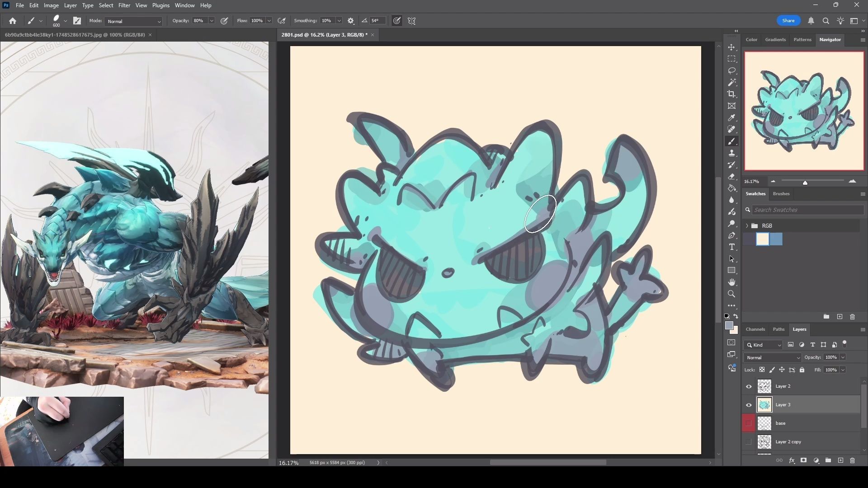Screen dimensions: 868x488
Task: Click the Search Swatches field
Action: (x=807, y=210)
